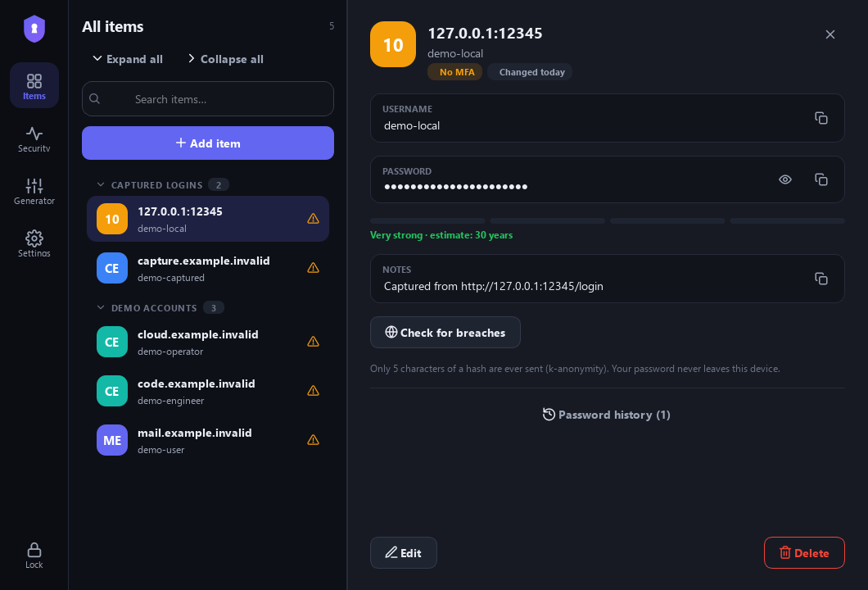
Task: Click the 'Captured from http://127.0.0.1:12345/login' note
Action: (494, 287)
